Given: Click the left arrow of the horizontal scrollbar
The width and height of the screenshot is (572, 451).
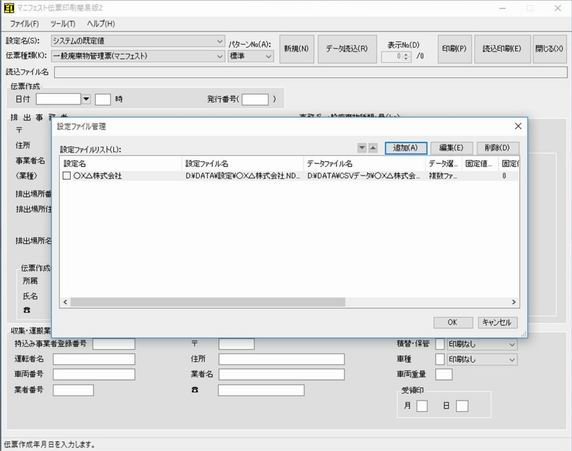Looking at the screenshot, I should (65, 302).
